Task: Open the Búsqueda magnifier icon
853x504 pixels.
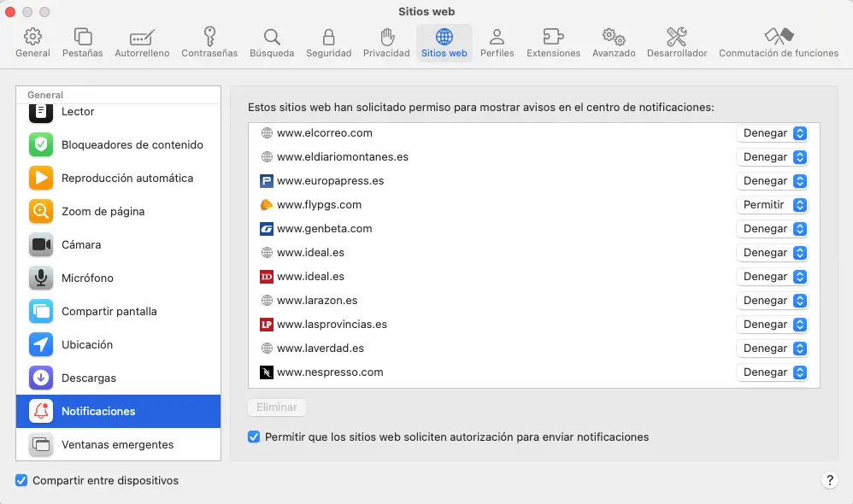Action: [x=272, y=37]
